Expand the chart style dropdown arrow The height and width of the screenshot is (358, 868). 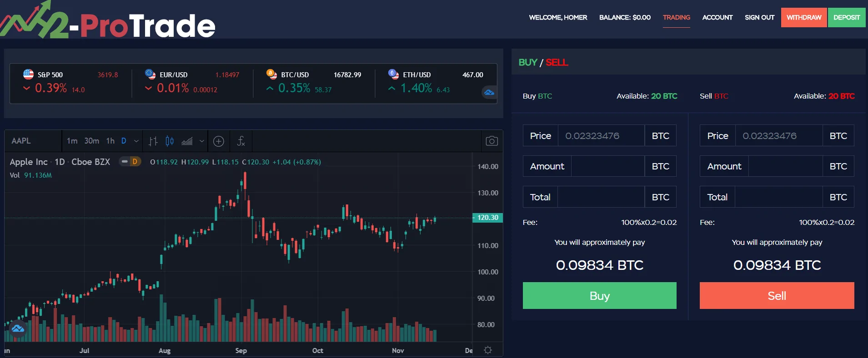point(202,141)
